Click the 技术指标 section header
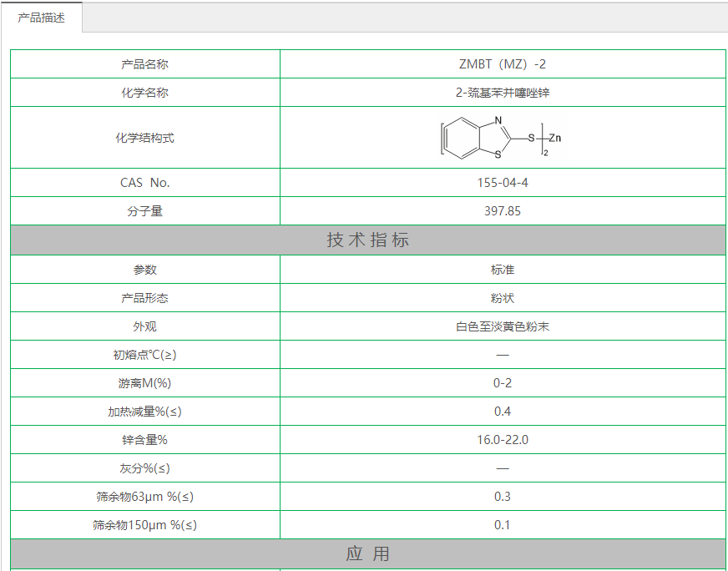Image resolution: width=728 pixels, height=571 pixels. [368, 240]
